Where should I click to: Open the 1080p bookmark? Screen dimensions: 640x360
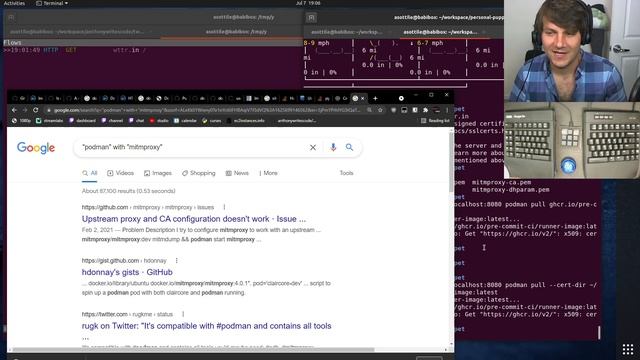coord(21,121)
